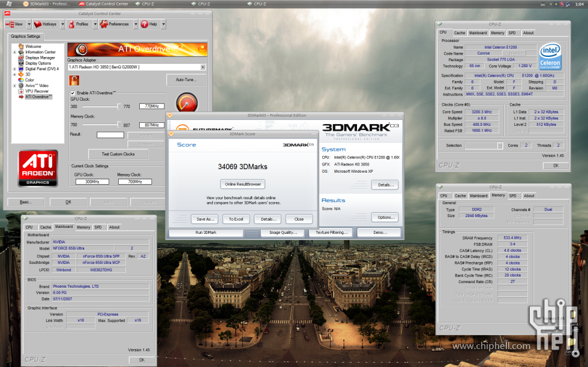Open Mainboard tab in processor CPU-Z window
The width and height of the screenshot is (588, 367).
pos(478,33)
